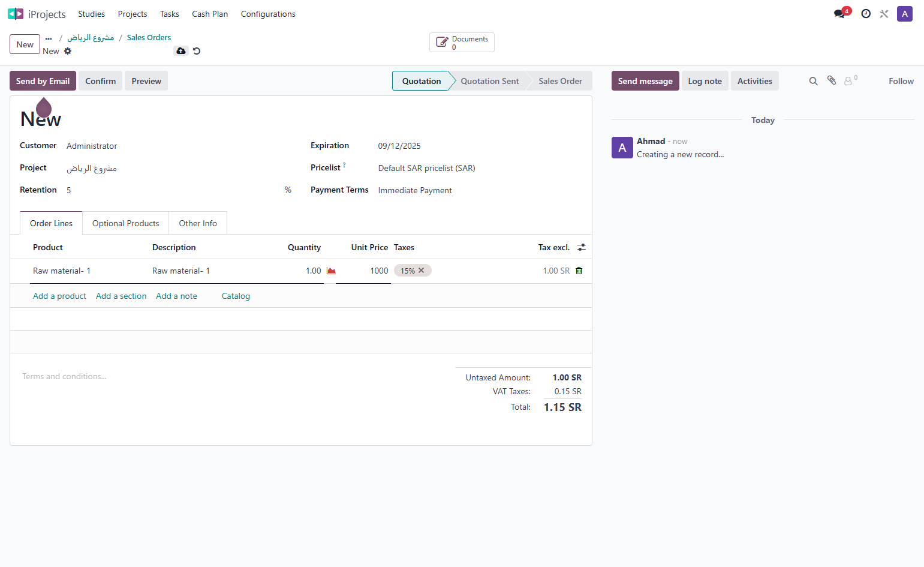Viewport: 924px width, 567px height.
Task: Click the Send by Email button
Action: click(x=43, y=81)
